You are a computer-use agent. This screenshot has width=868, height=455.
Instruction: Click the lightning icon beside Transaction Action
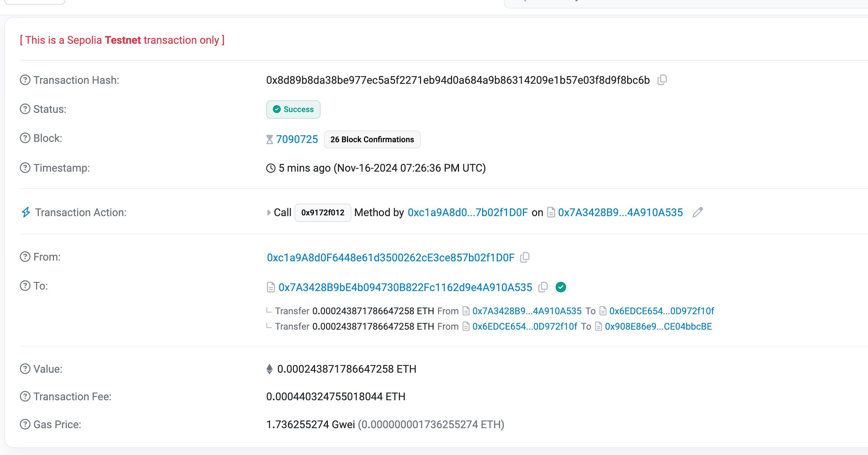coord(26,212)
